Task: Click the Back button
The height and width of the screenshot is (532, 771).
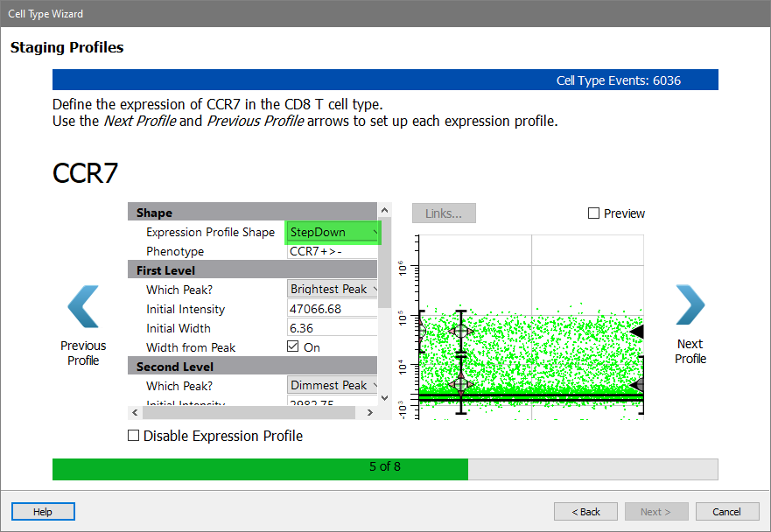Action: click(585, 512)
